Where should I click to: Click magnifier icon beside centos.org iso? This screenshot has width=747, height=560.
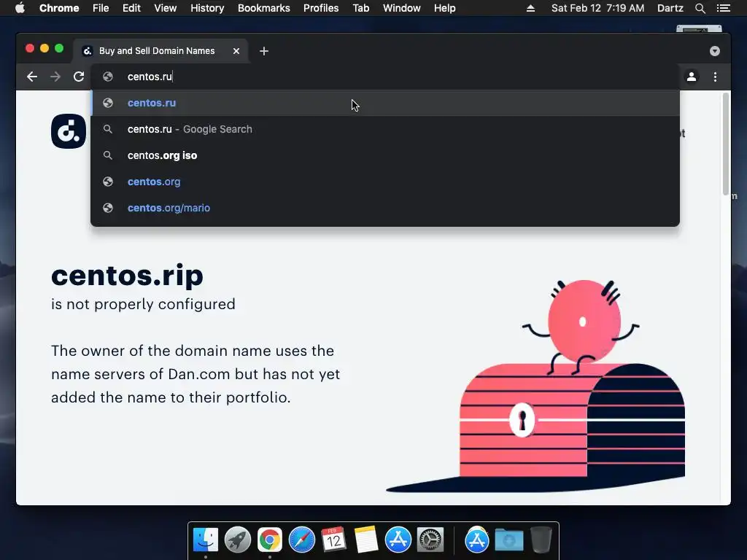(108, 155)
